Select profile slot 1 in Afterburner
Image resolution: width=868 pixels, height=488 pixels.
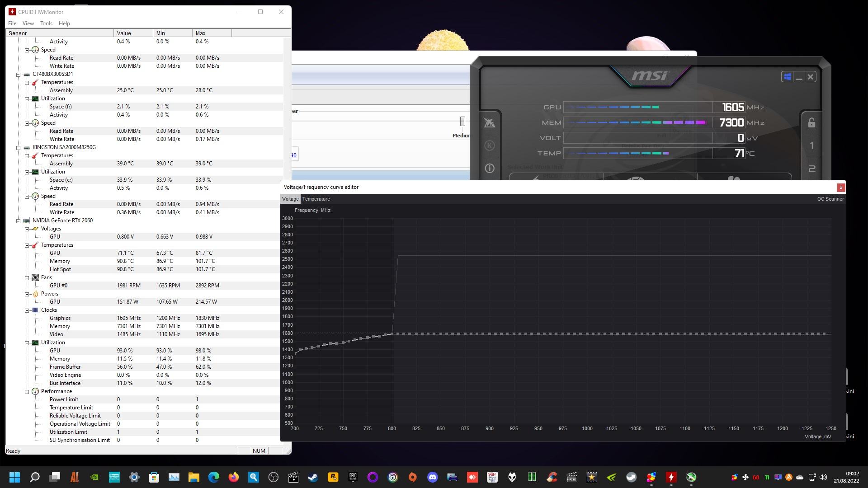coord(811,145)
